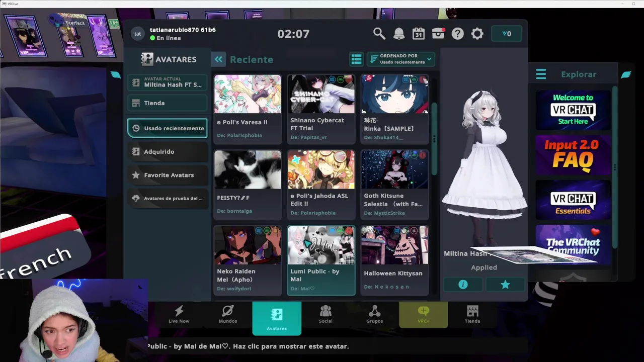Screen dimensions: 644x362
Task: Click the avatar list scrollbar
Action: pyautogui.click(x=434, y=139)
